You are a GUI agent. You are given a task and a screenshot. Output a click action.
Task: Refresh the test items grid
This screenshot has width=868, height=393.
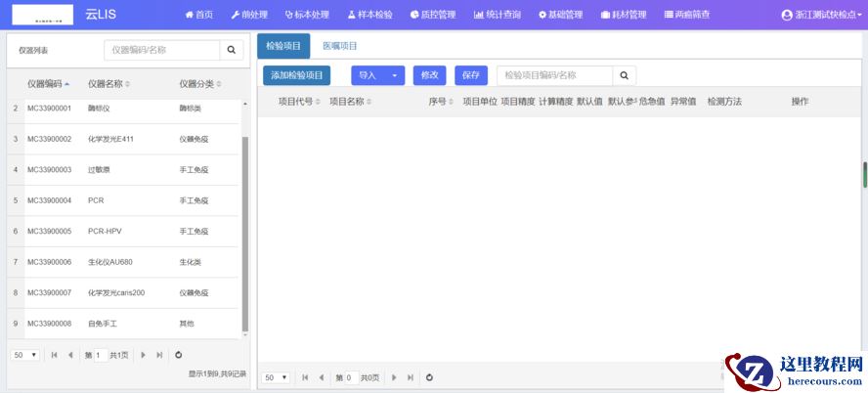(x=429, y=377)
